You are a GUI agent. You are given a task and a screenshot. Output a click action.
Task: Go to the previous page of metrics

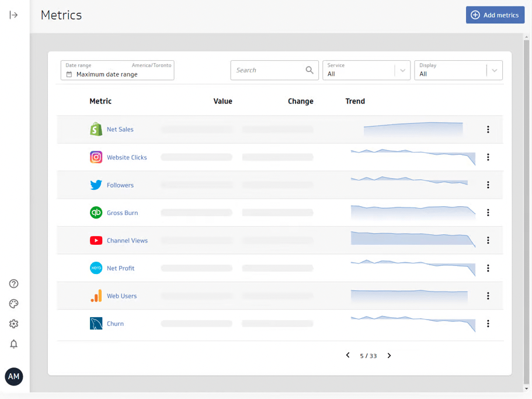coord(348,356)
